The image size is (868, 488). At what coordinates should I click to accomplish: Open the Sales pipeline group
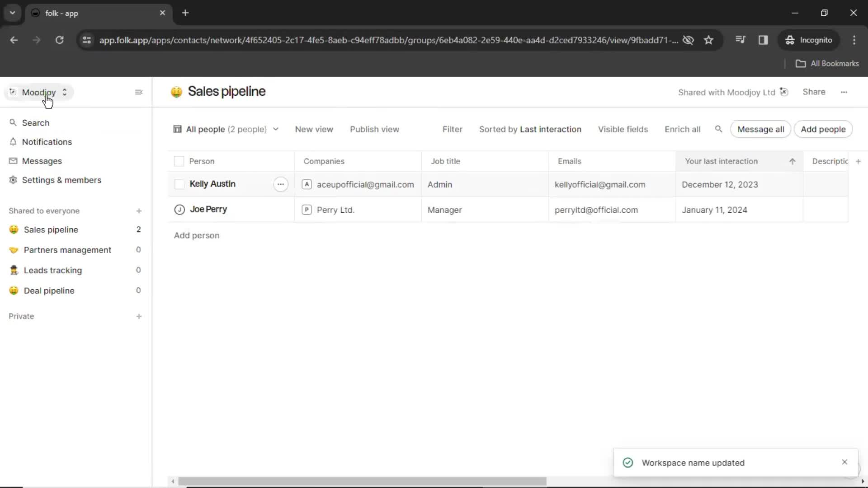coord(51,230)
